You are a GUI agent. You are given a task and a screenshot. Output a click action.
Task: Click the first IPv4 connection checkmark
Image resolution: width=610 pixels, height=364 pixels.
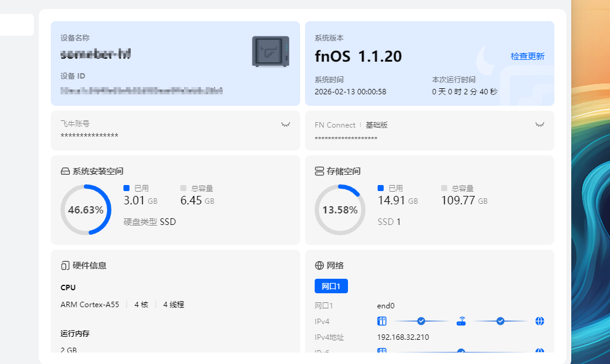point(421,321)
